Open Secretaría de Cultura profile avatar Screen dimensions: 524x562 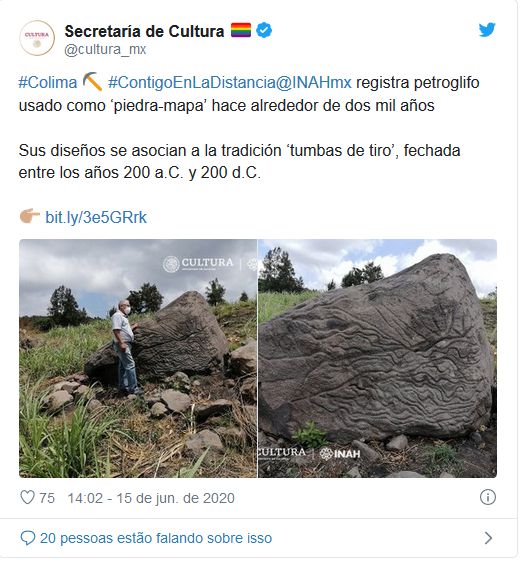pos(37,38)
